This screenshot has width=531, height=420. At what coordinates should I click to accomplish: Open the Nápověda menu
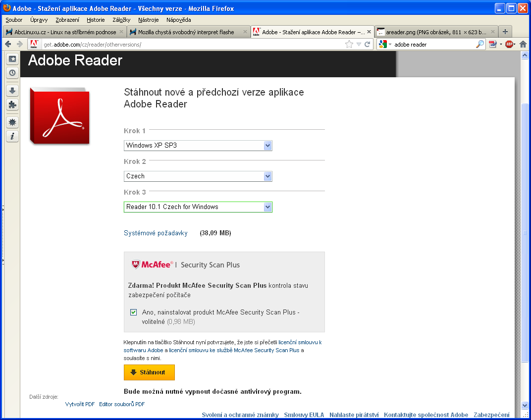coord(178,20)
